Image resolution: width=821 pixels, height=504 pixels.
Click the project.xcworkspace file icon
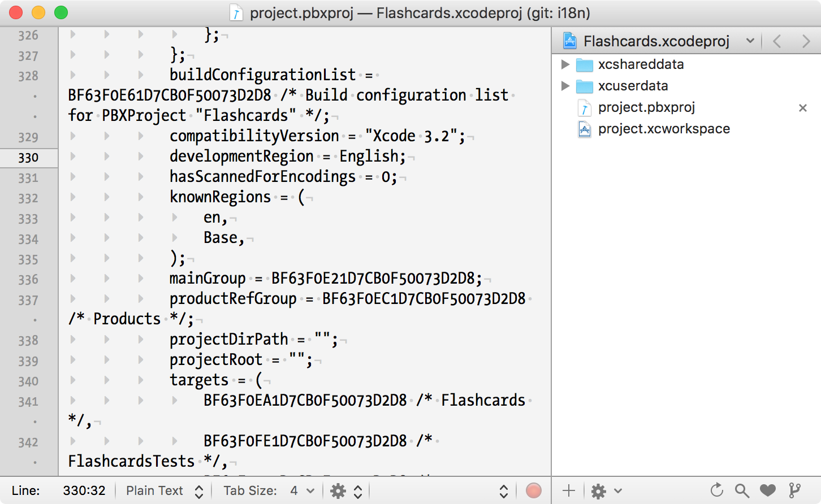pos(585,129)
